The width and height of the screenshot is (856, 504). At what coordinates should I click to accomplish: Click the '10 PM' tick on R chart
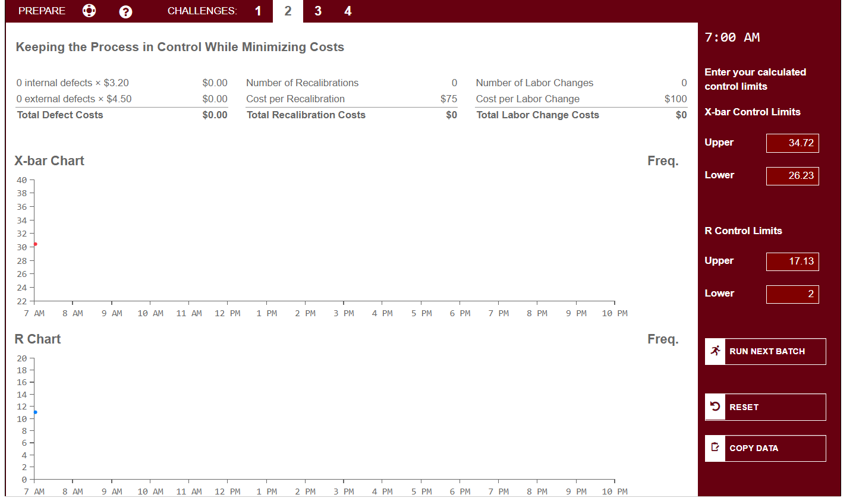tap(615, 492)
